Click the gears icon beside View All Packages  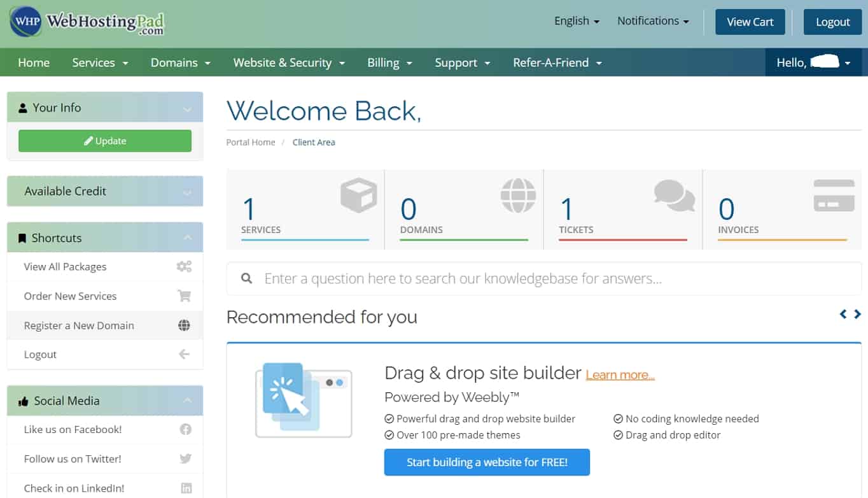coord(184,267)
